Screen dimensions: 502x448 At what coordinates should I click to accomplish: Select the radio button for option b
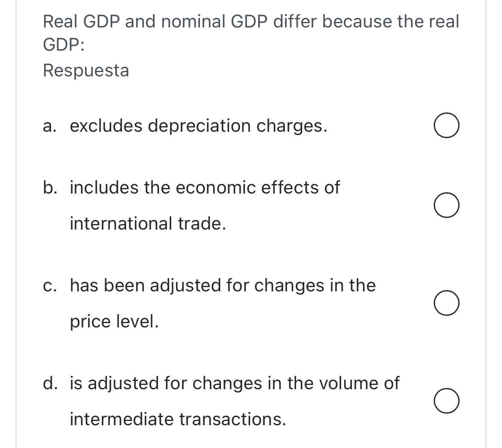[447, 206]
